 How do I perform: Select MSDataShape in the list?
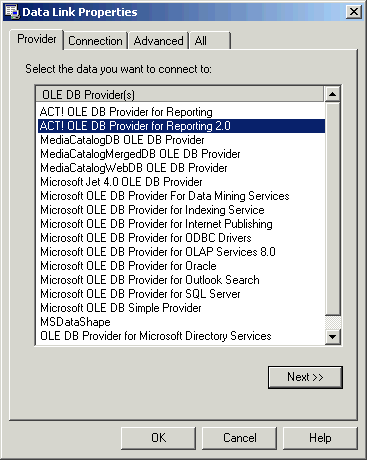tap(181, 322)
